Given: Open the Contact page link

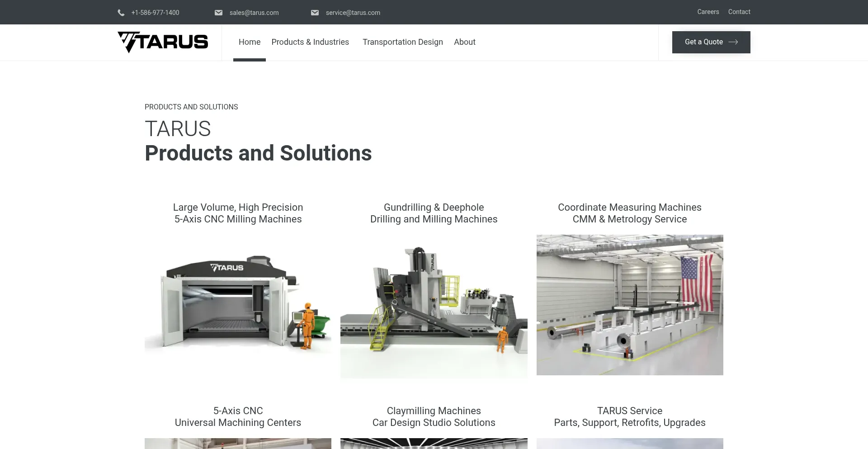Looking at the screenshot, I should point(739,12).
